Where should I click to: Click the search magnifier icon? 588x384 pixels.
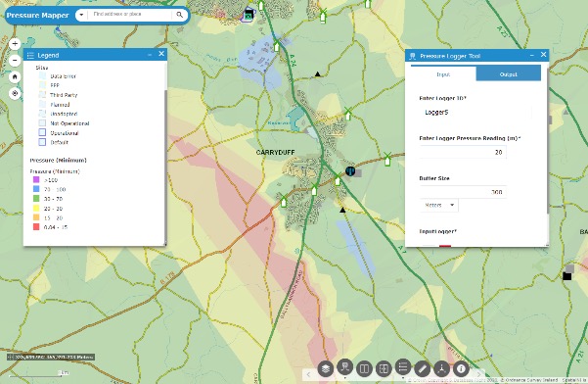(180, 15)
